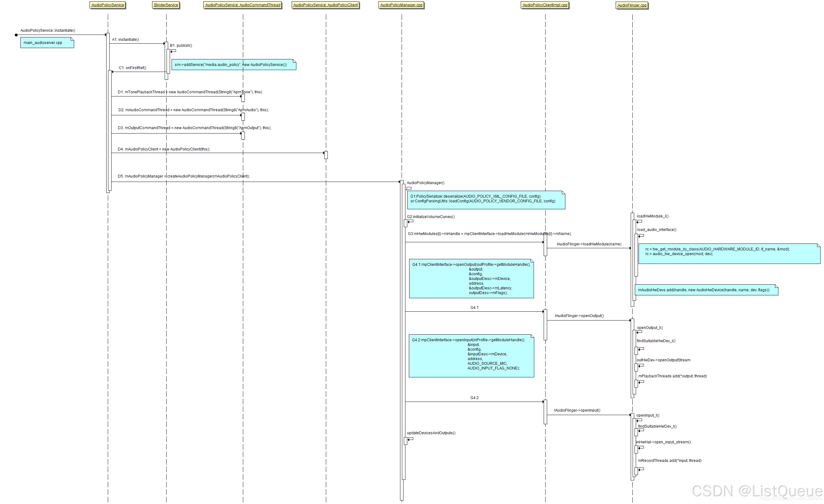Click the IAudioFlinger->openOutput() message label

tap(579, 316)
